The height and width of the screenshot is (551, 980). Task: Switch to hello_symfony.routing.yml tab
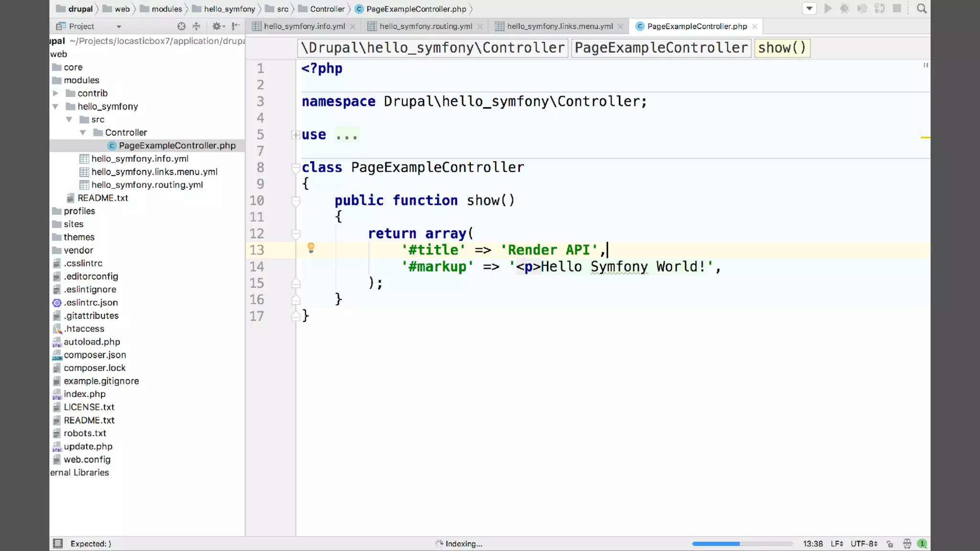tap(425, 26)
